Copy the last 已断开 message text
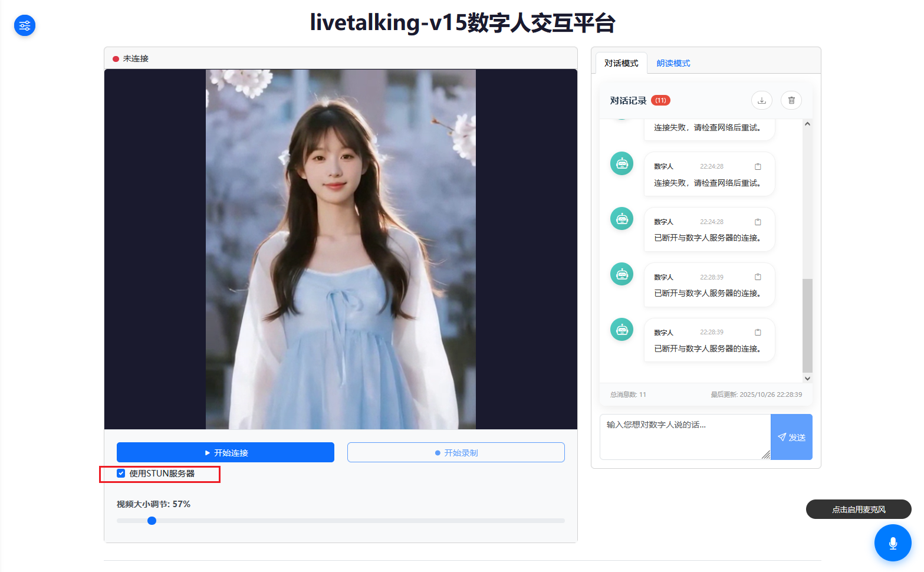 (x=758, y=332)
